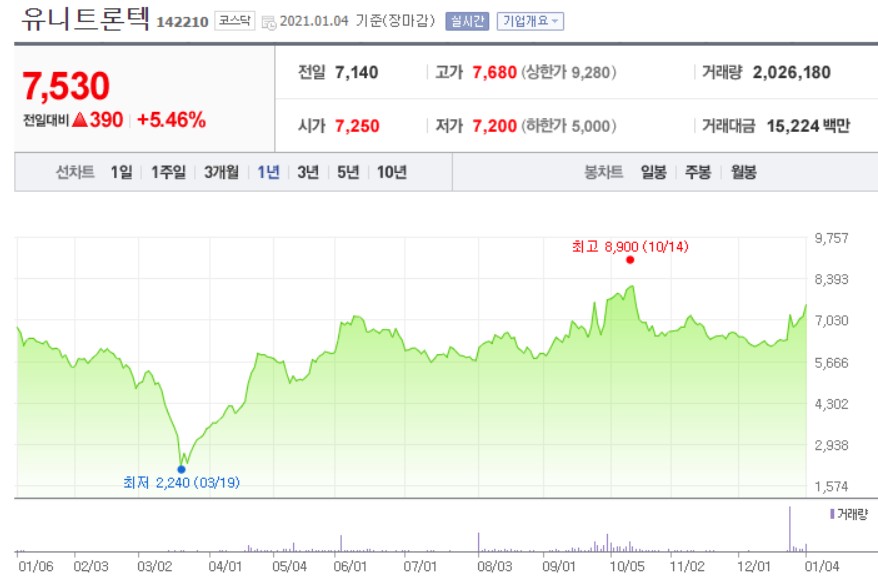The width and height of the screenshot is (878, 587).
Task: Click the blue 최저 2,240 marker dot
Action: click(x=181, y=469)
